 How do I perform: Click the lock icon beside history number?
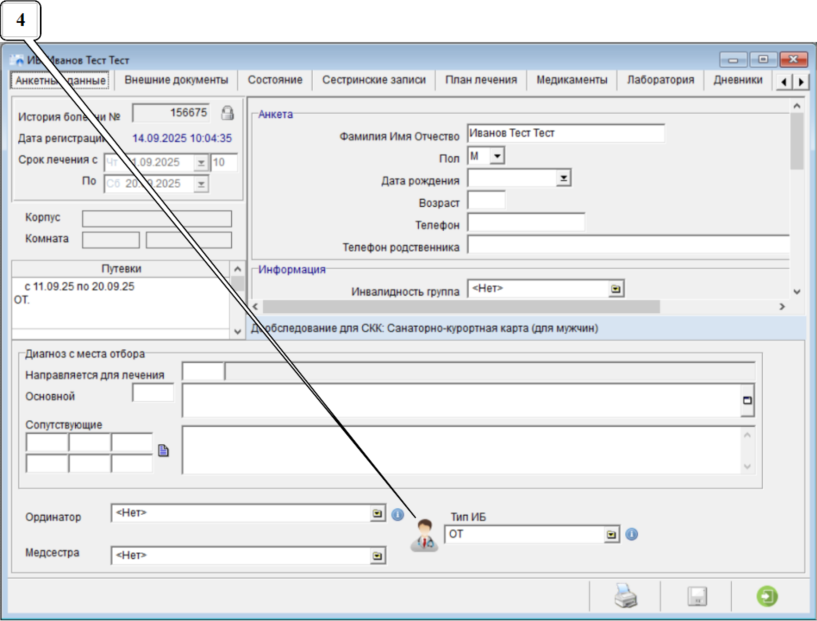point(227,113)
